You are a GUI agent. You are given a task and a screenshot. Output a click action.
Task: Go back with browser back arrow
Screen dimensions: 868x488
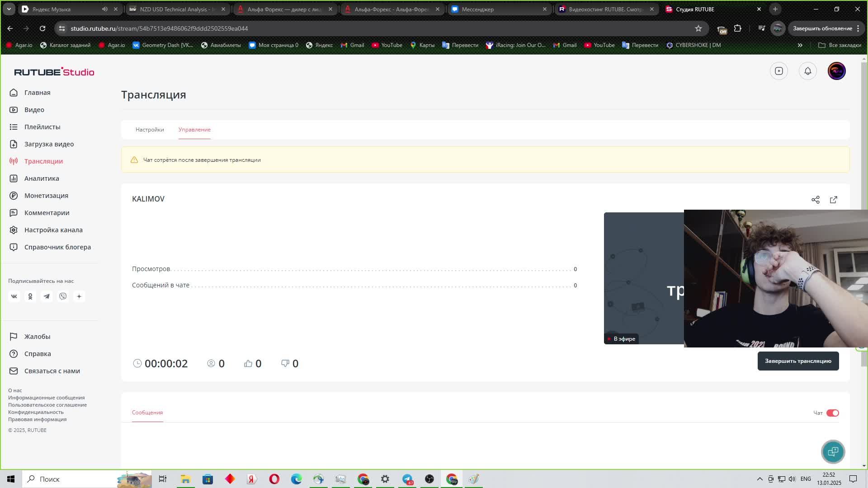(x=10, y=28)
